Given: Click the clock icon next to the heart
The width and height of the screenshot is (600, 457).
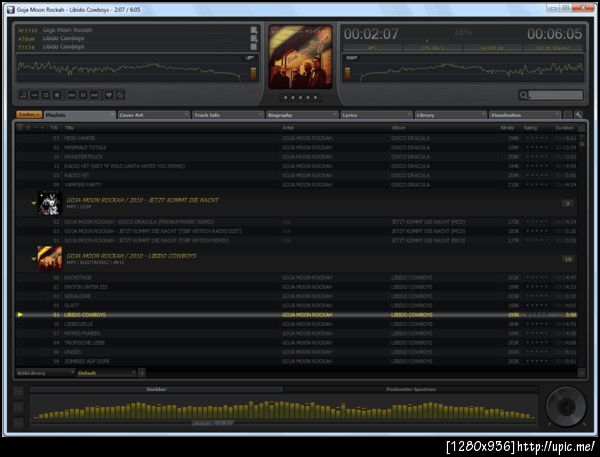Looking at the screenshot, I should tap(120, 95).
